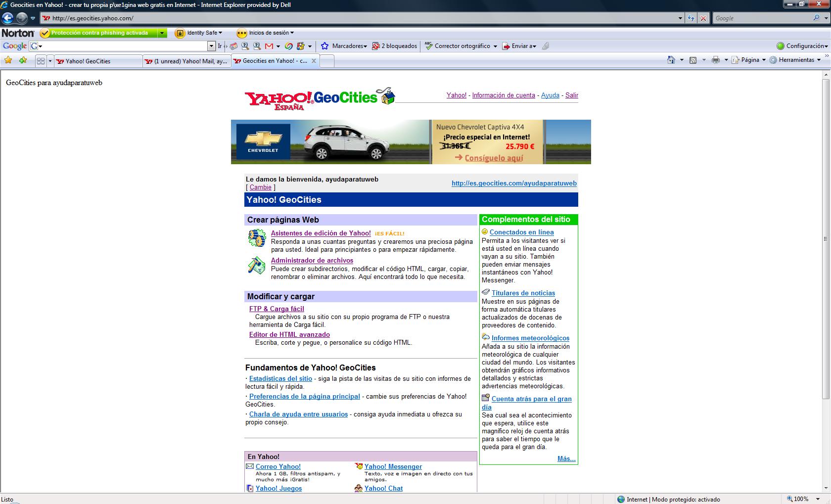Click the Quick Tabs grid icon
The image size is (831, 504).
point(41,61)
